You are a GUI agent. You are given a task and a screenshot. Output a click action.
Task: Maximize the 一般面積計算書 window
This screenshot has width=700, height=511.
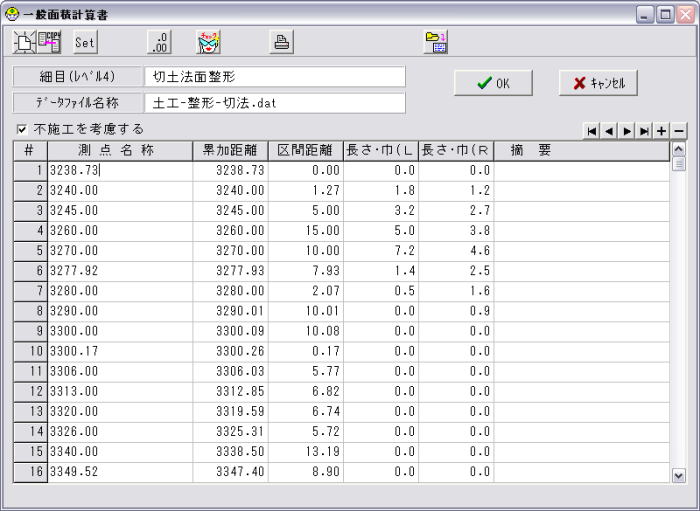coord(665,15)
